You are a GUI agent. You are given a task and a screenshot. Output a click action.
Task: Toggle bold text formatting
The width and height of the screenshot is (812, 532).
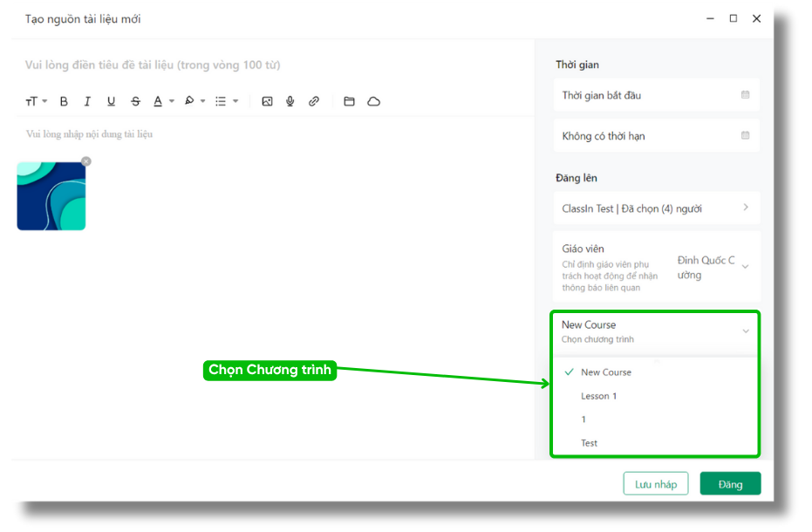[x=64, y=101]
